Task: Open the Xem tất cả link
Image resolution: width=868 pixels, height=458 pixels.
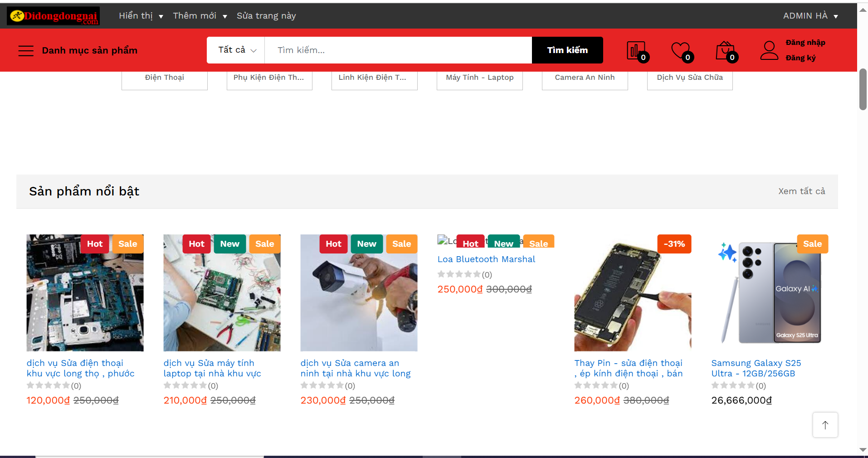Action: coord(801,191)
